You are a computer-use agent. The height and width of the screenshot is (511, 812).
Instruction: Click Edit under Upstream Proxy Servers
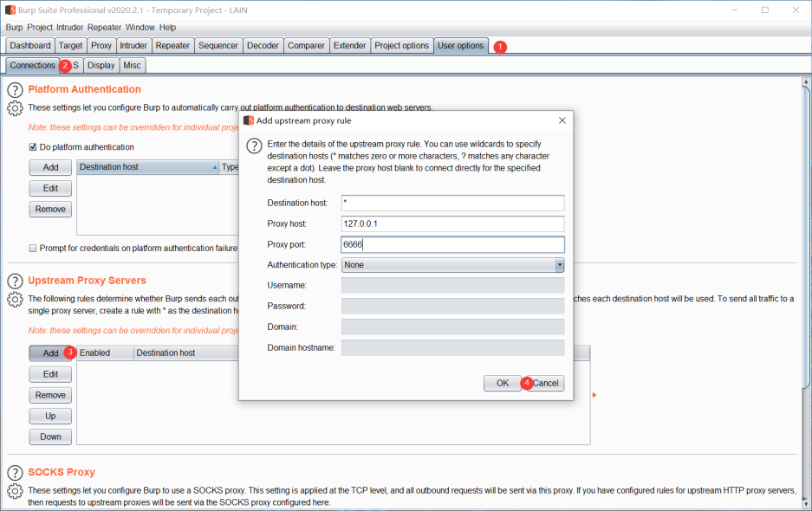click(x=50, y=374)
